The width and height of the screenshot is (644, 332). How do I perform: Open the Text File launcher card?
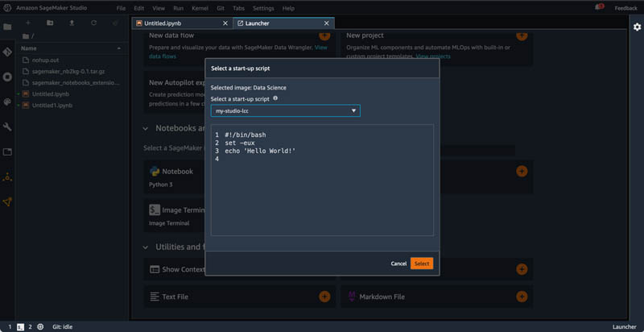pos(239,297)
